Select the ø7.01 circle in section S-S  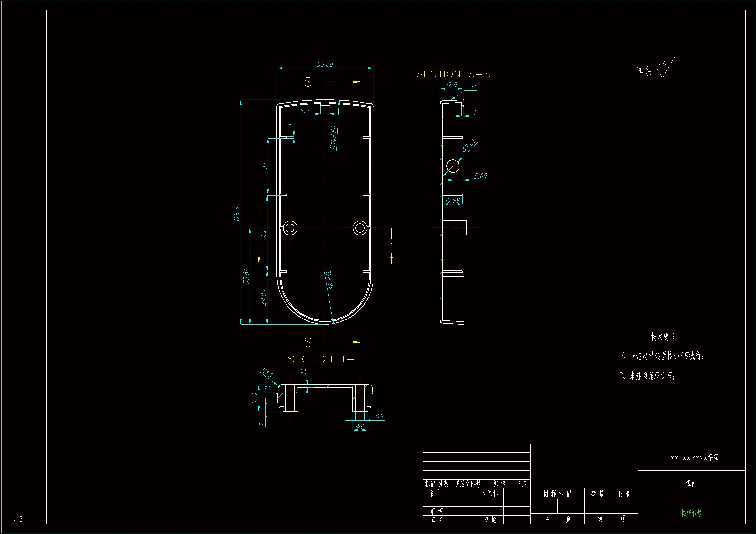[453, 166]
